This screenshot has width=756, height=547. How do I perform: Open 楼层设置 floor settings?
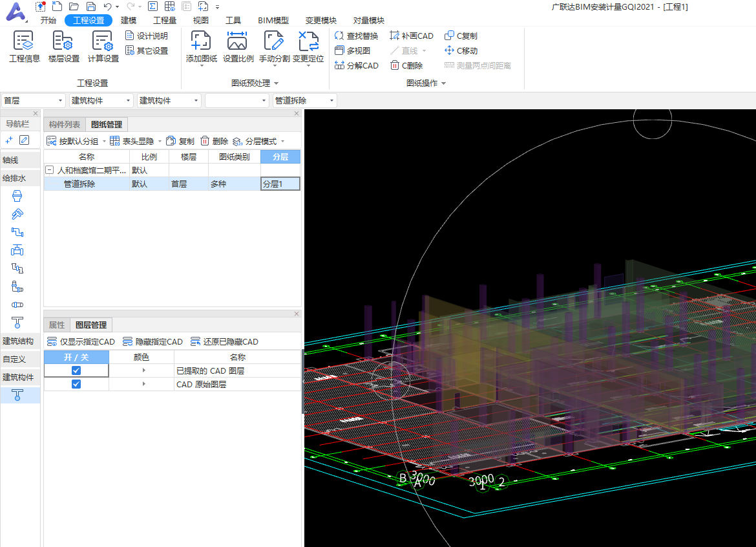tap(63, 47)
